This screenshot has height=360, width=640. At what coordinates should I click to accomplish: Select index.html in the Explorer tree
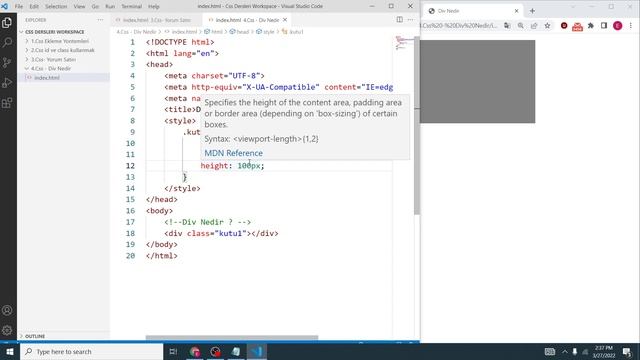(47, 78)
